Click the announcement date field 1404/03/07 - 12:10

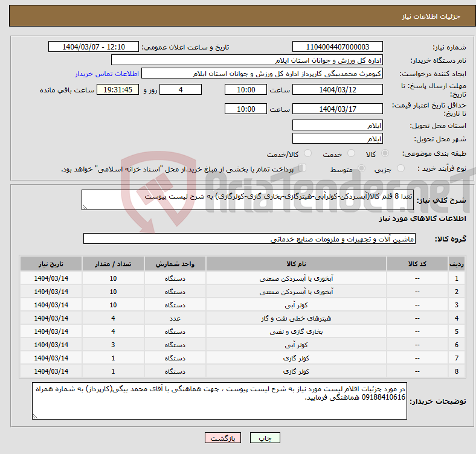click(94, 47)
